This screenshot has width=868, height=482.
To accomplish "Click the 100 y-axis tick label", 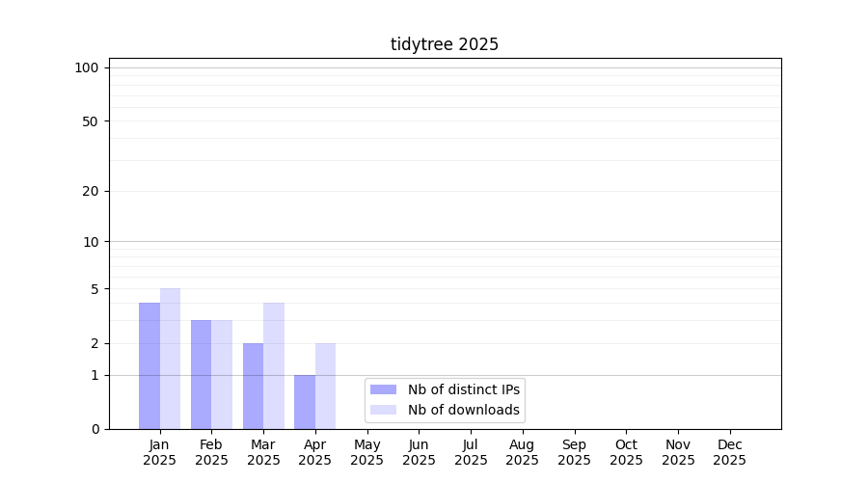I will click(x=87, y=67).
